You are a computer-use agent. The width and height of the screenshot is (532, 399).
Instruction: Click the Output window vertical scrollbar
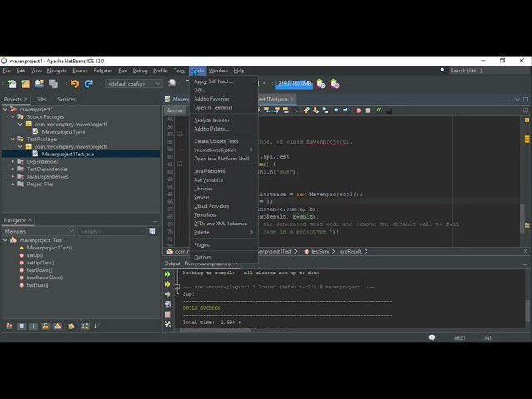pyautogui.click(x=528, y=310)
